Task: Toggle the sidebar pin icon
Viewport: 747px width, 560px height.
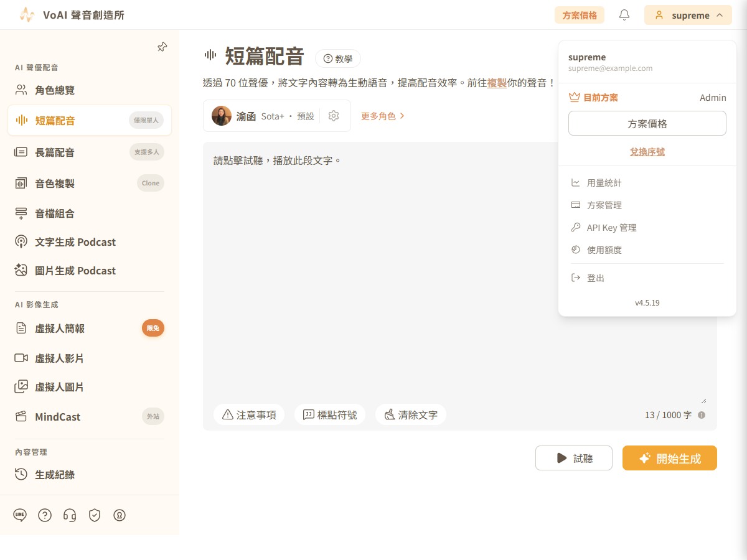Action: click(x=162, y=47)
